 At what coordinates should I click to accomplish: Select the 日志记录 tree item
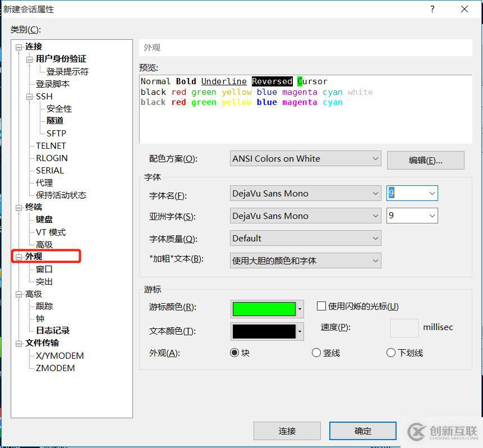pos(52,331)
